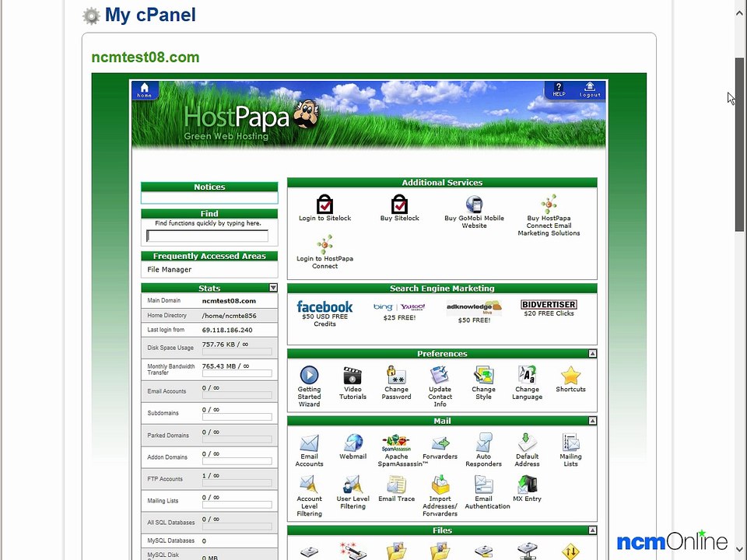
Task: Click the Parked Domains row in Stats
Action: 209,436
